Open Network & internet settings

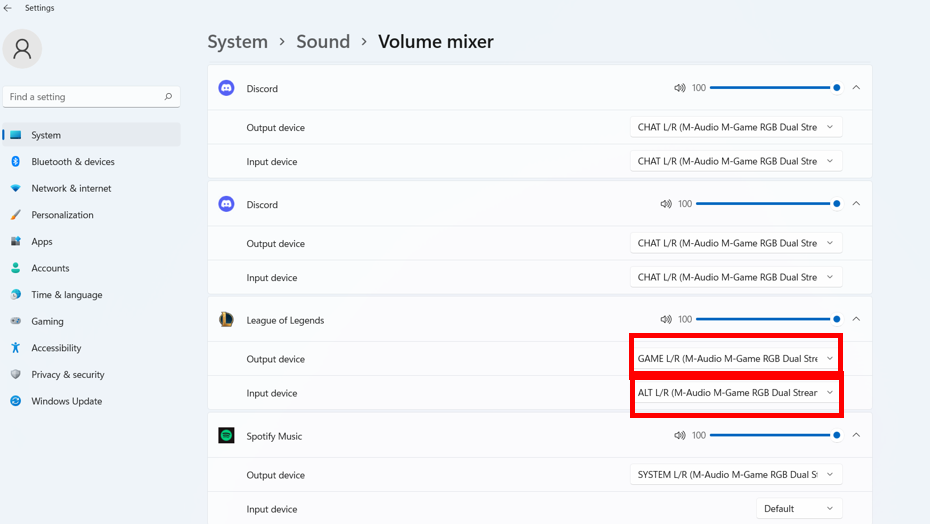[x=91, y=188]
